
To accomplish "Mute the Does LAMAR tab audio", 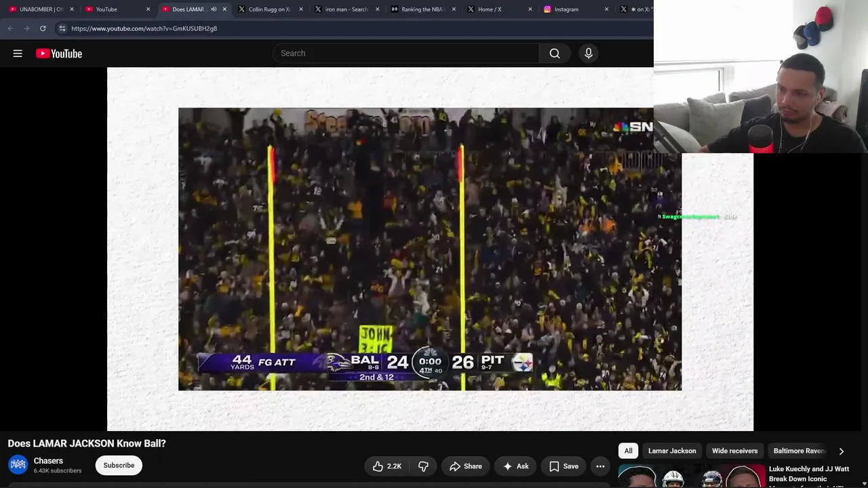I will point(214,9).
